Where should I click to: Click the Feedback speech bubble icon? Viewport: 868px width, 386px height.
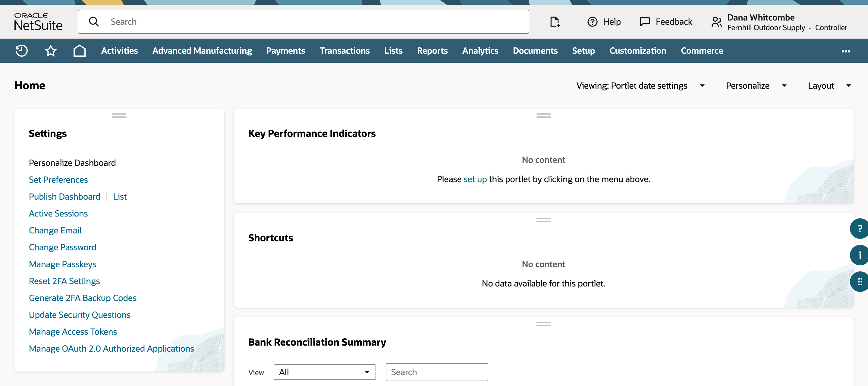pyautogui.click(x=645, y=22)
